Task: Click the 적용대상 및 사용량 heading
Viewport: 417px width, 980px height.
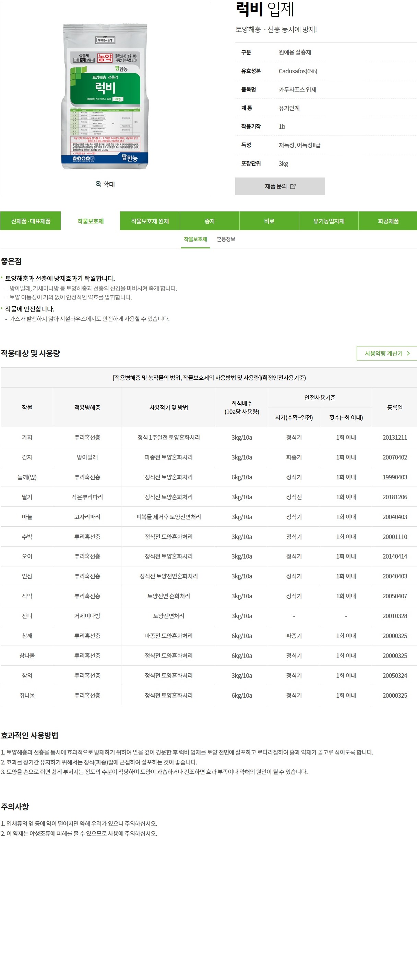Action: (x=31, y=353)
